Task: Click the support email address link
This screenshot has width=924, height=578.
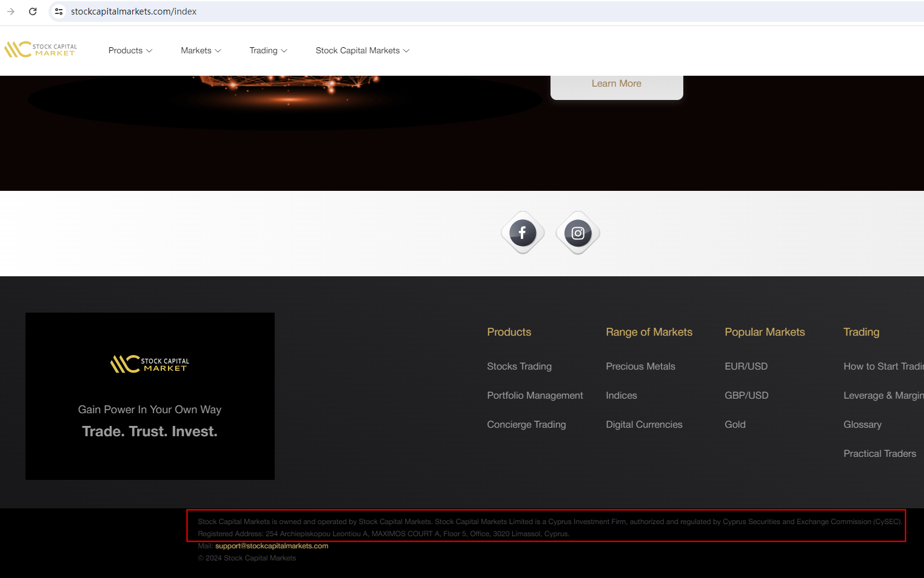Action: pyautogui.click(x=272, y=546)
